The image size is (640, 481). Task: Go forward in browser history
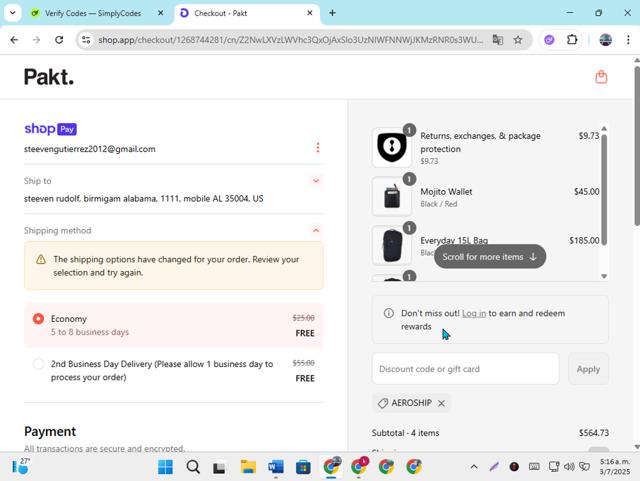click(x=36, y=40)
